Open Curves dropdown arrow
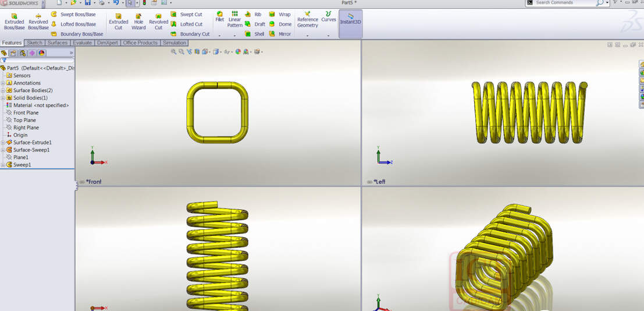Viewport: 644px width, 311px height. click(x=329, y=36)
